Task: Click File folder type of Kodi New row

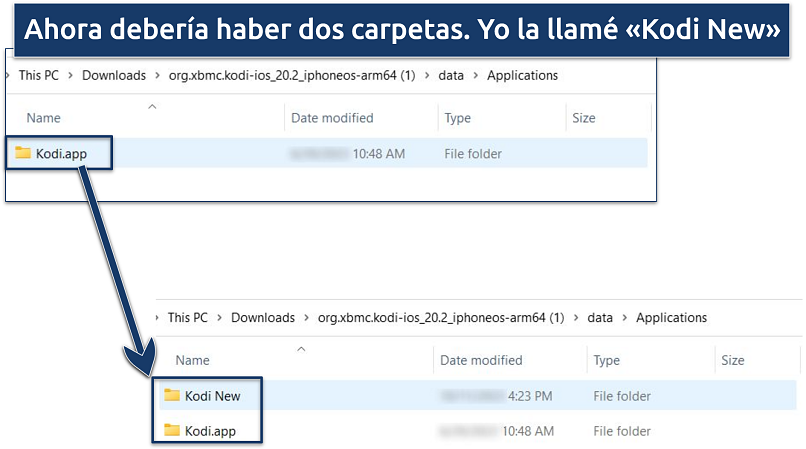Action: click(x=622, y=396)
